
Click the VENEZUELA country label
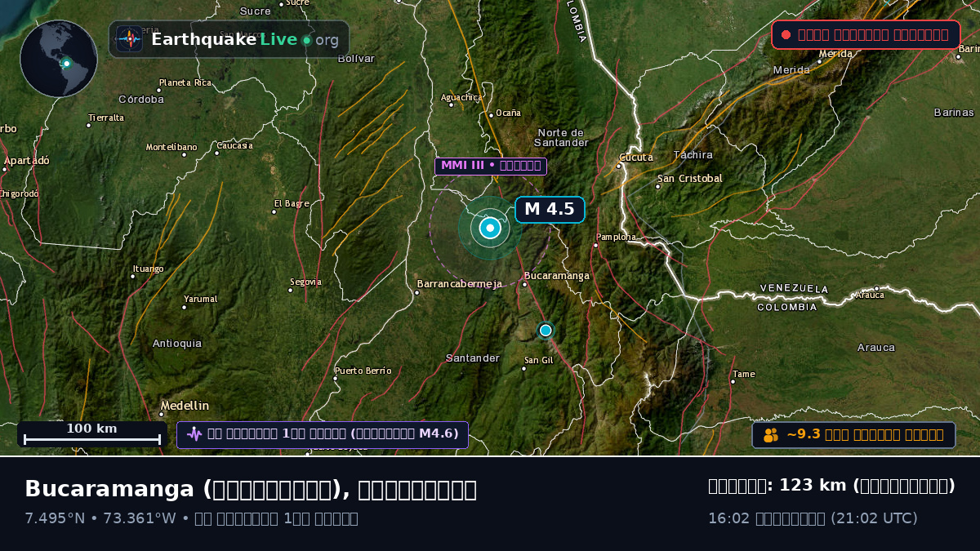[794, 289]
